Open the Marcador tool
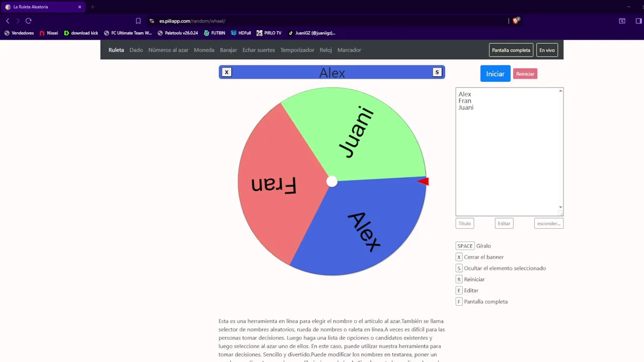The image size is (644, 362). (x=349, y=50)
